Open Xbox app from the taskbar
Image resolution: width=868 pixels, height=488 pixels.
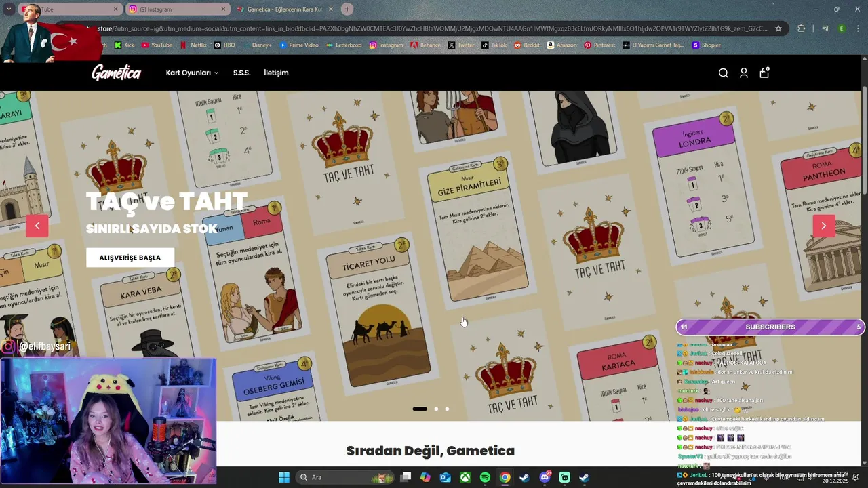pos(465,477)
